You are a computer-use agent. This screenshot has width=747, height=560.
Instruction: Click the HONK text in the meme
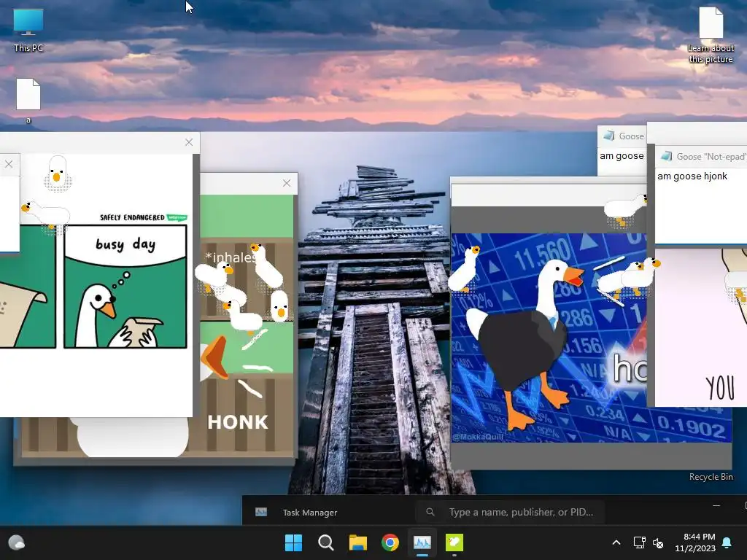[238, 422]
